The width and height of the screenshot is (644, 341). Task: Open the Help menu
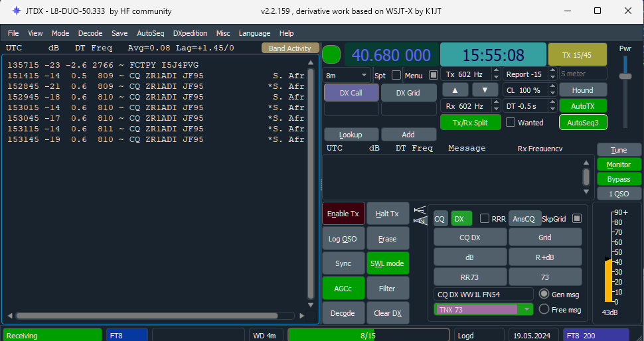(286, 33)
